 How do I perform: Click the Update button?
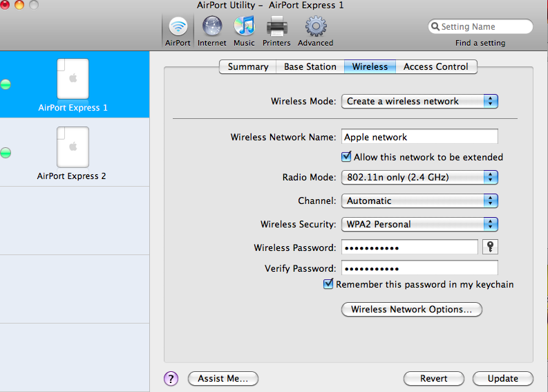pyautogui.click(x=503, y=378)
